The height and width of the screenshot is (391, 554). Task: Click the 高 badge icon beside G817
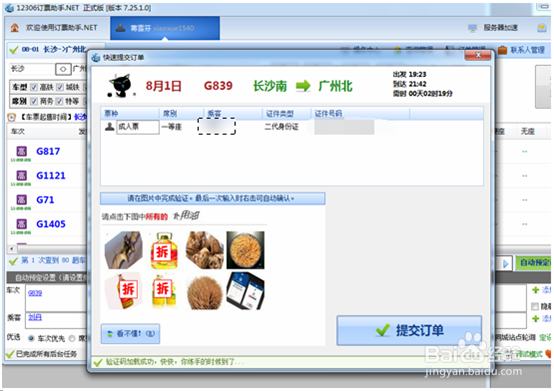coord(22,152)
